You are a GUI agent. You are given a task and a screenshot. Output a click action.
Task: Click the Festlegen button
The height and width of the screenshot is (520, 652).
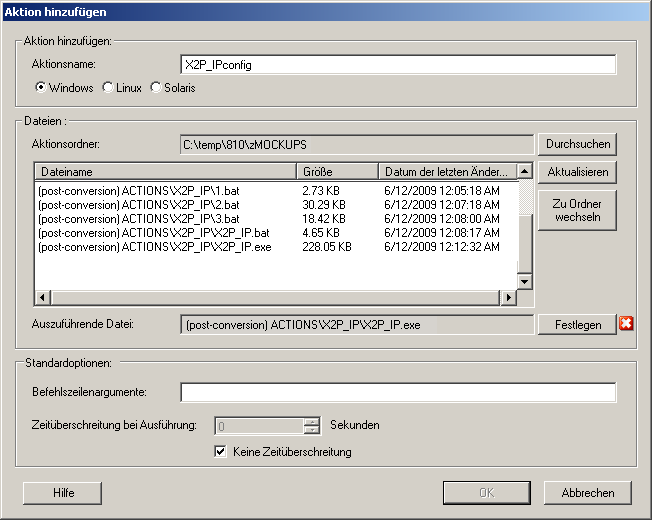[578, 325]
